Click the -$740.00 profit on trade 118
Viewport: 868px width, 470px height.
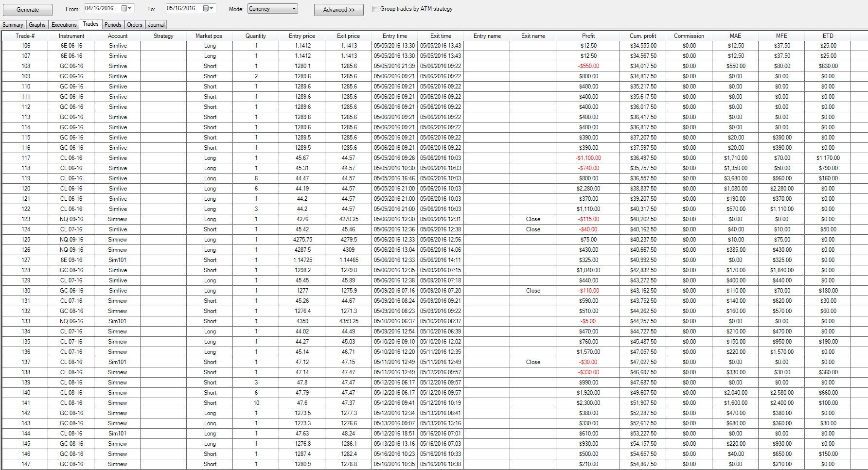588,168
